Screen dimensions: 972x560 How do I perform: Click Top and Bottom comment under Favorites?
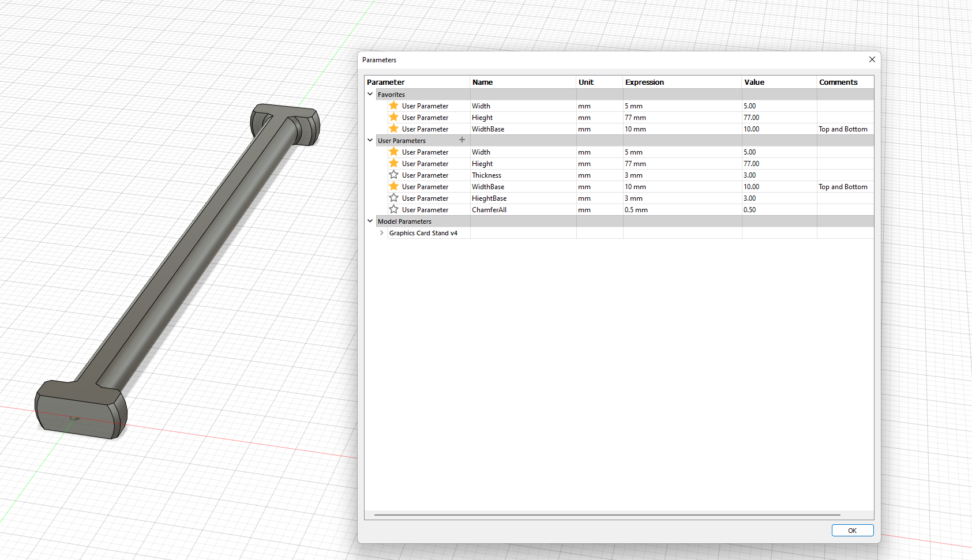tap(843, 129)
